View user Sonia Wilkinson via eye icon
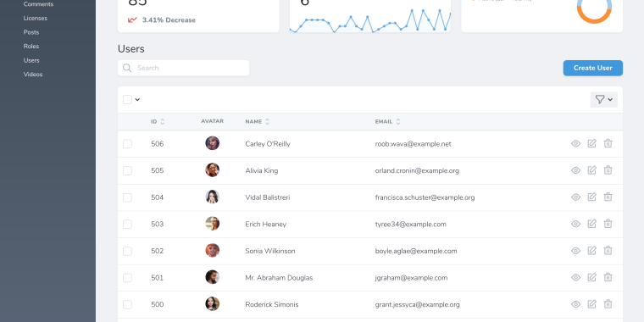The image size is (644, 322). pos(576,251)
